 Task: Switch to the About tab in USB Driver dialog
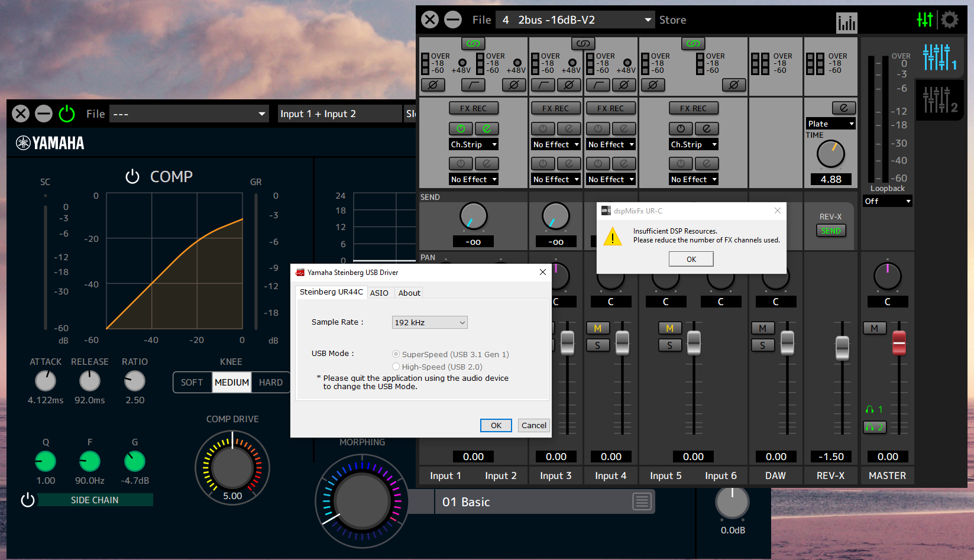point(409,293)
